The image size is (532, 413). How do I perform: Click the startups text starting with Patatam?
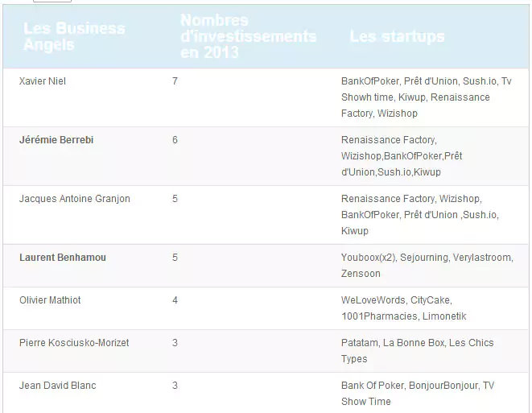[417, 351]
